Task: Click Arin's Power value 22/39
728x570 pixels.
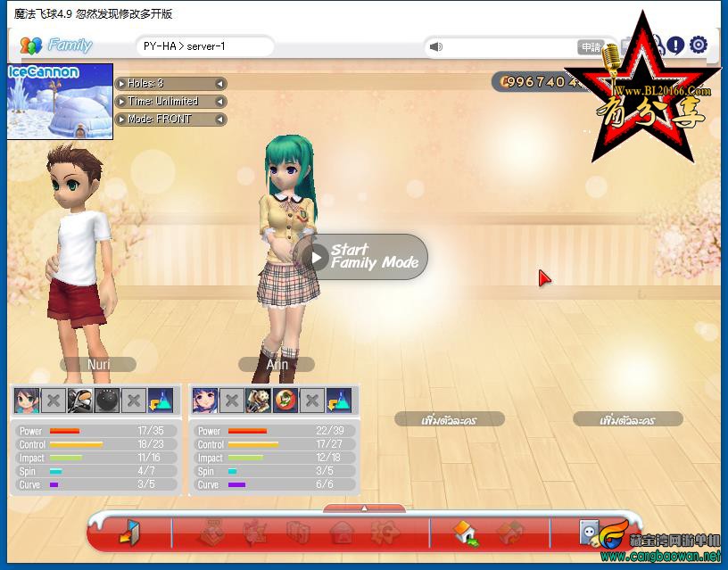Action: point(329,431)
